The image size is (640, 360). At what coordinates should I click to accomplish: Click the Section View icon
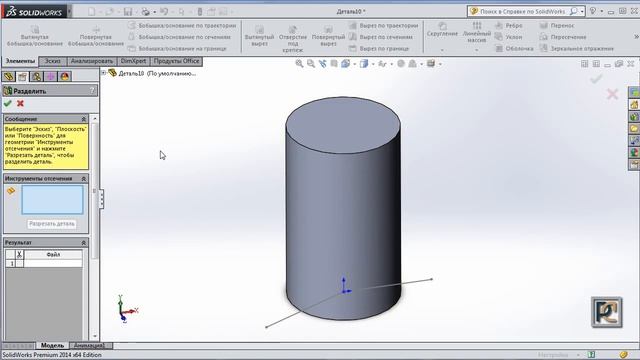pyautogui.click(x=334, y=64)
